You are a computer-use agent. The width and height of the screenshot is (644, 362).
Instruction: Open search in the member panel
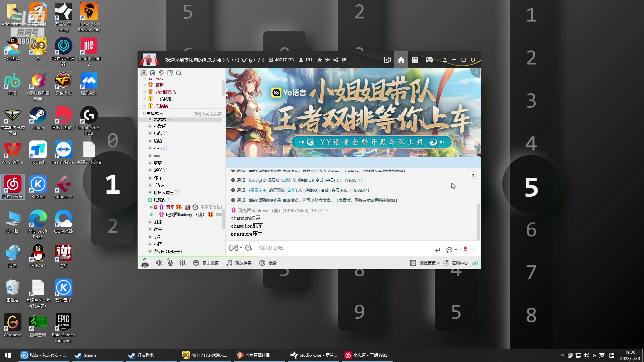point(179,73)
